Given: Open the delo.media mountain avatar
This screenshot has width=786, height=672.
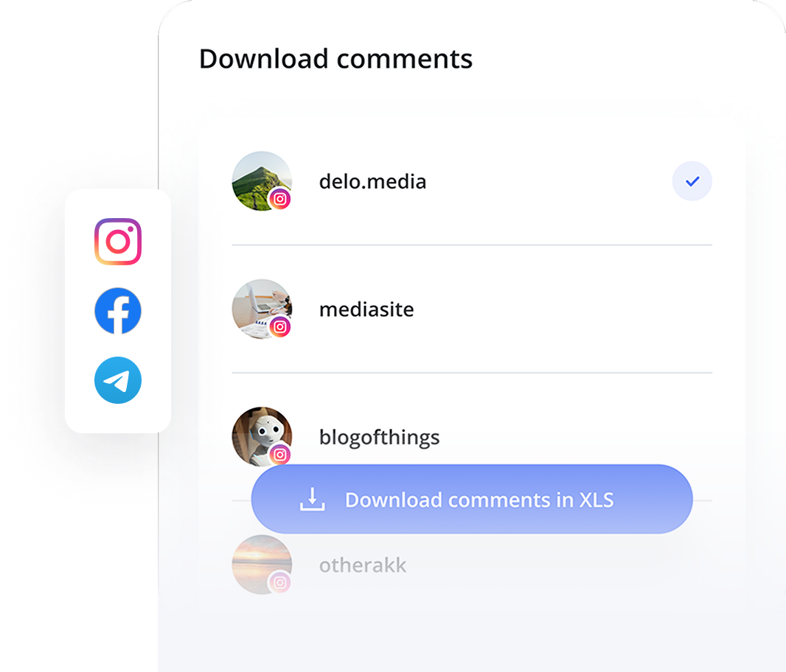Looking at the screenshot, I should [x=262, y=181].
